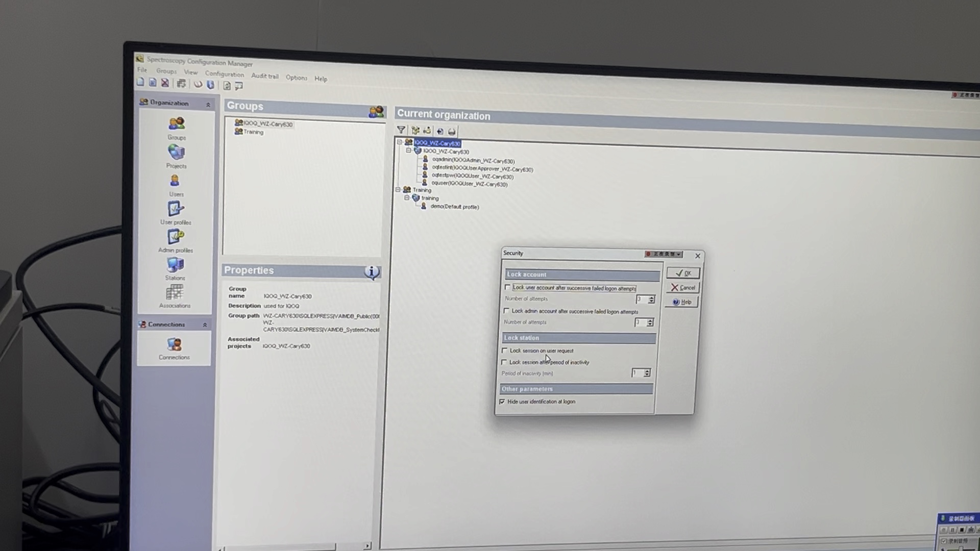Open the Users sidebar icon
Screen dimensions: 980x551
[x=175, y=181]
